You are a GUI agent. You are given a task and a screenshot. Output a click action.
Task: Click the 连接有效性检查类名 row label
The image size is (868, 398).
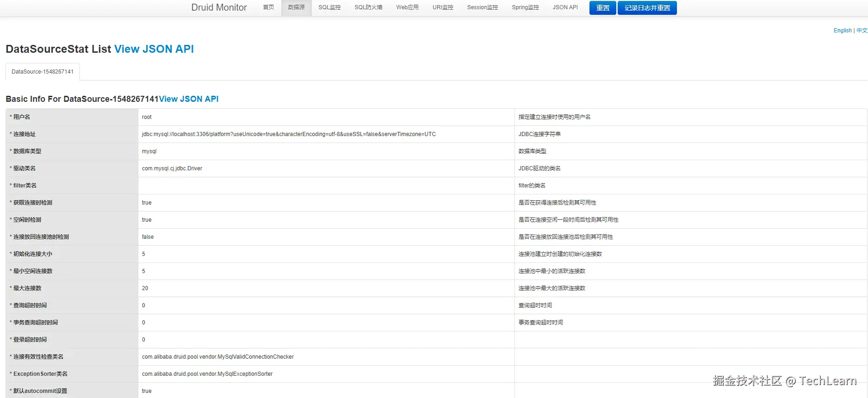(38, 357)
